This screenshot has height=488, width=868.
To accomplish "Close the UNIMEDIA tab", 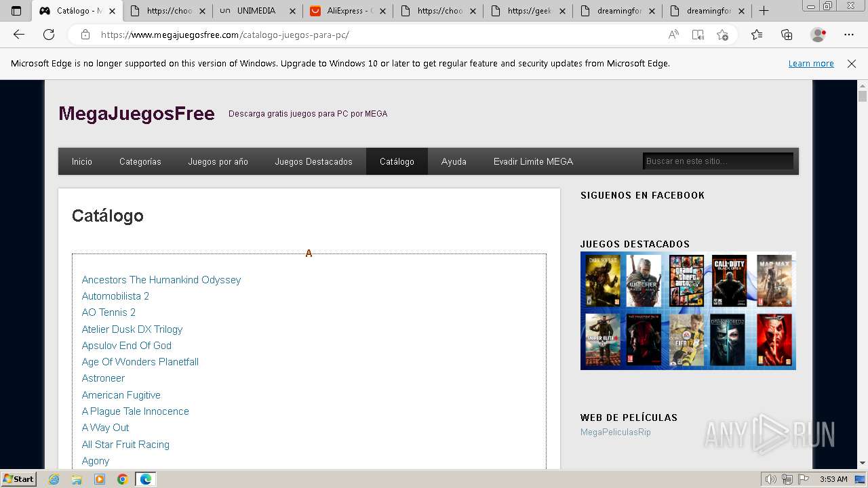I will [x=292, y=11].
